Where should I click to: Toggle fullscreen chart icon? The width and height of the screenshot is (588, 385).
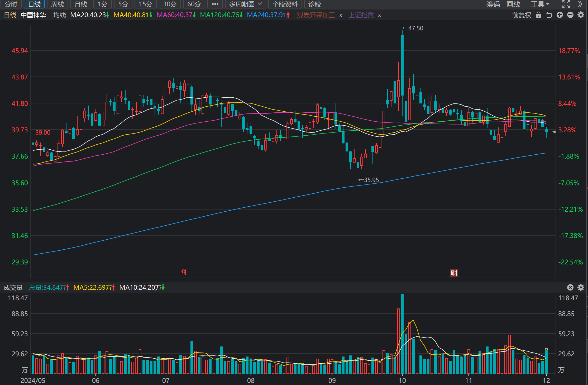point(566,4)
